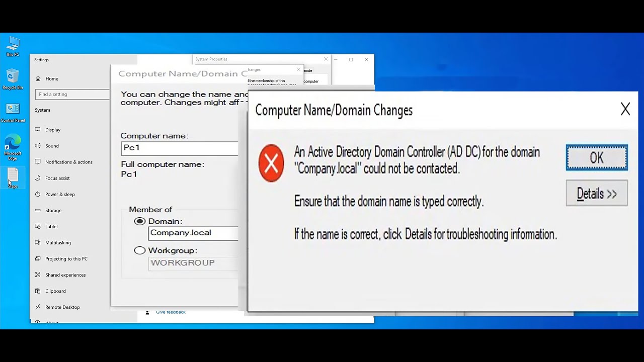The width and height of the screenshot is (644, 362).
Task: Expand error info with Details >> button
Action: [x=597, y=194]
